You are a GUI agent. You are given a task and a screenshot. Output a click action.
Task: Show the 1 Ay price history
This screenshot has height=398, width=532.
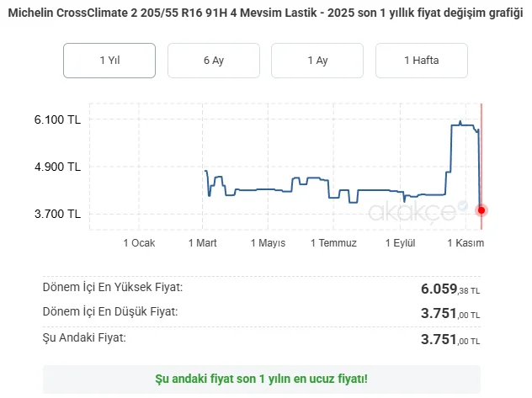point(317,61)
